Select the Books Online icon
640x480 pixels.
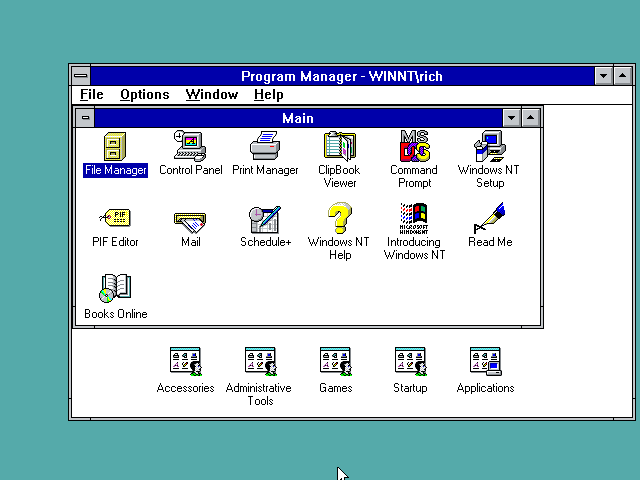pos(116,289)
